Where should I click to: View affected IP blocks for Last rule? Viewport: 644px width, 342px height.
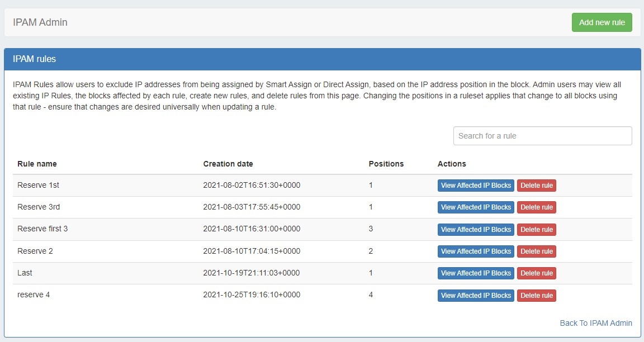tap(476, 273)
